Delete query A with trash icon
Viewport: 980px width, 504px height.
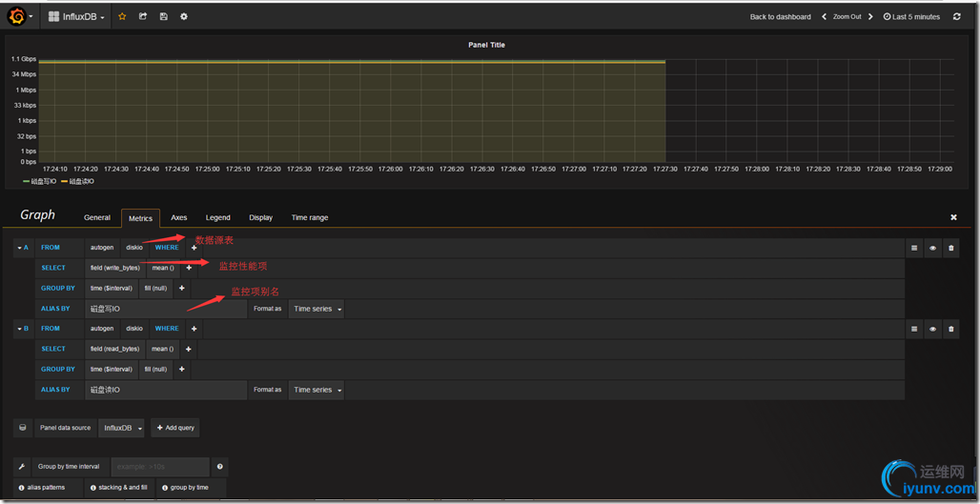click(950, 248)
